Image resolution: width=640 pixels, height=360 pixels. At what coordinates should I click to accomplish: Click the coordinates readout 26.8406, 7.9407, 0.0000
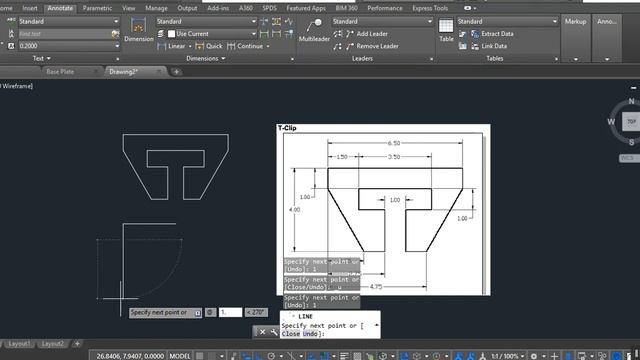tap(130, 356)
